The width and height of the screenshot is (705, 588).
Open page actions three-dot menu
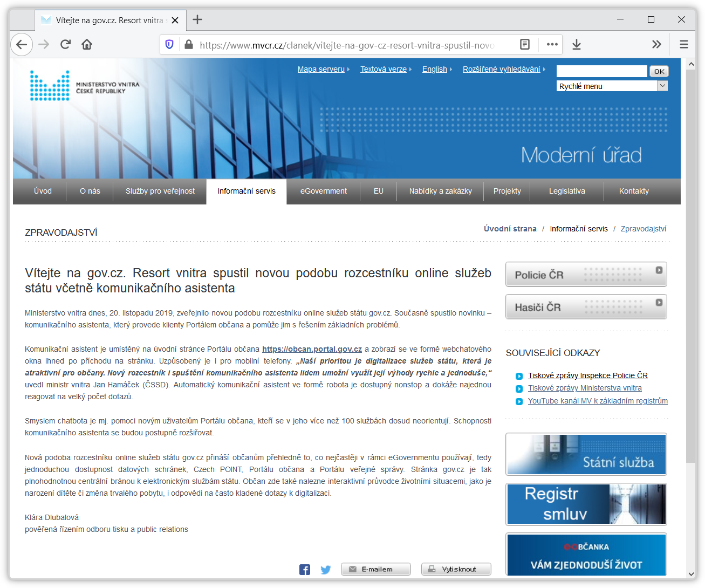pyautogui.click(x=552, y=44)
